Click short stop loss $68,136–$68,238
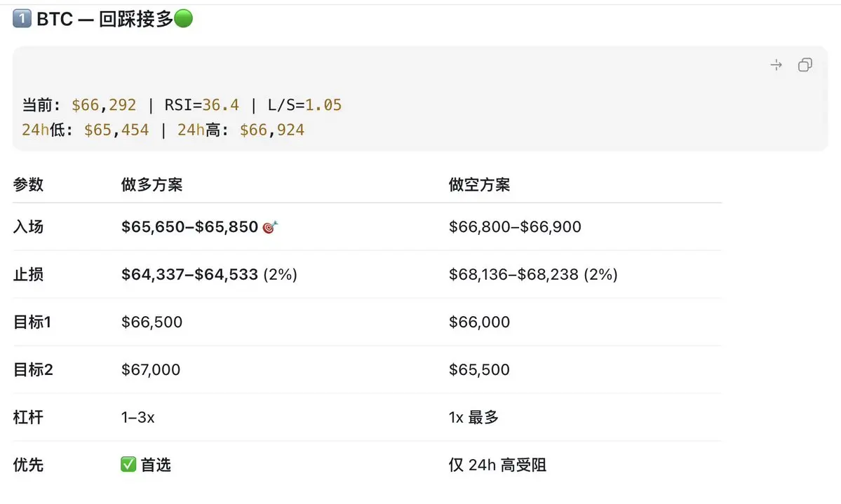Viewport: 841px width, 504px height. tap(514, 275)
